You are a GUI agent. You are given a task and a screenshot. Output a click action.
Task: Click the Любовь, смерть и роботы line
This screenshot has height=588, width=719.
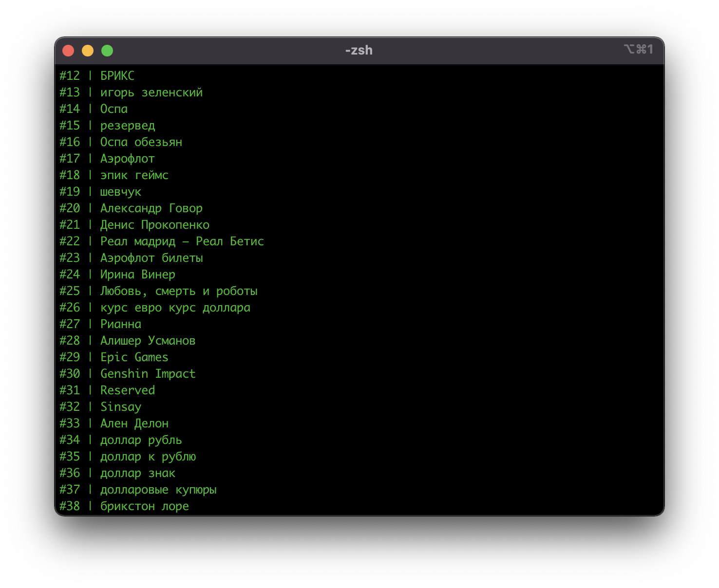(178, 291)
